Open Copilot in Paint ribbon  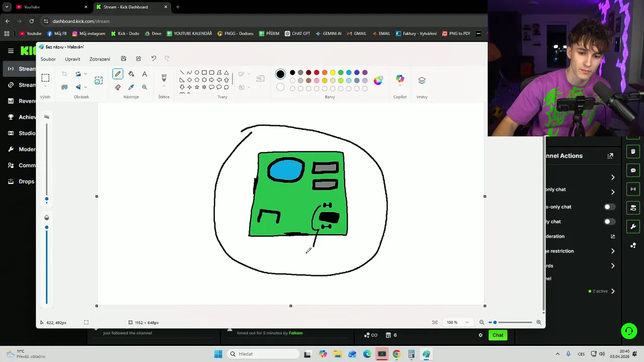pyautogui.click(x=400, y=79)
